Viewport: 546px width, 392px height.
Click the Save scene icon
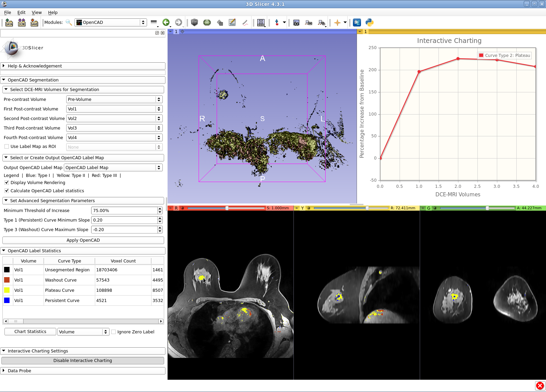(x=34, y=22)
